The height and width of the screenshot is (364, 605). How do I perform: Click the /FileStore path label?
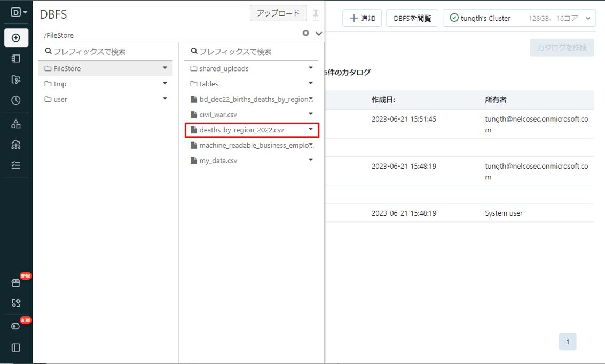(x=59, y=35)
